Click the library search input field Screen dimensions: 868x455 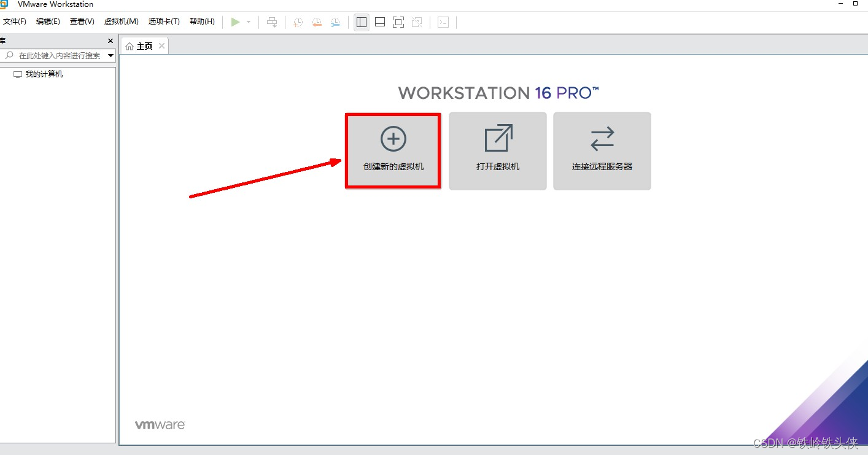pos(59,55)
